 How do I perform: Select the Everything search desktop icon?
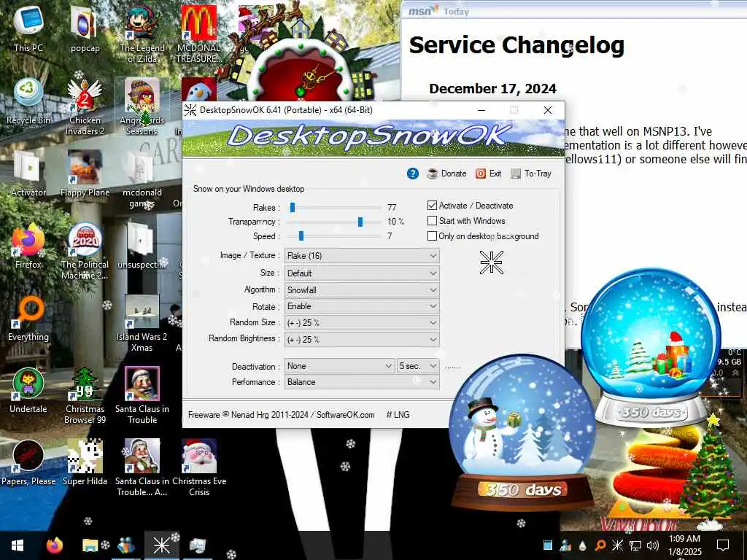pos(28,318)
